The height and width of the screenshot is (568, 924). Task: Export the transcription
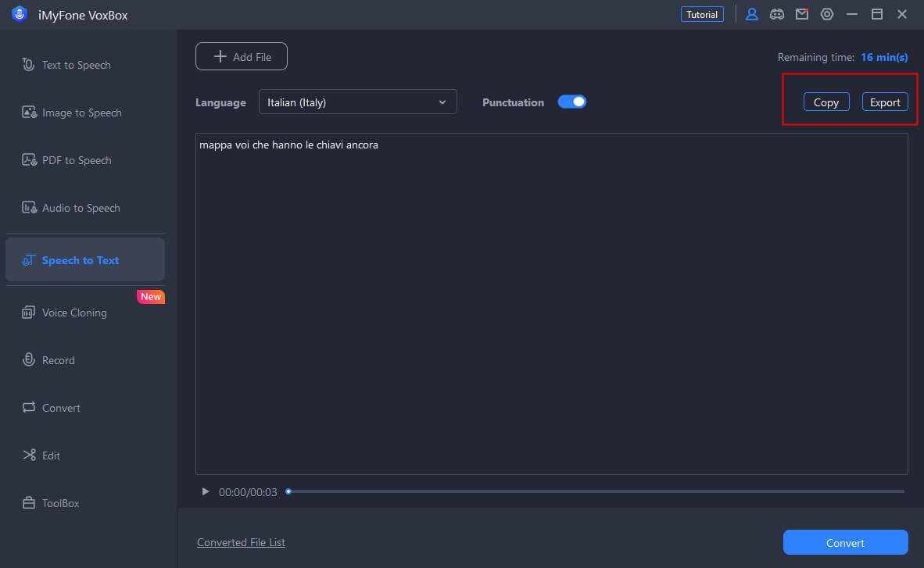point(884,102)
